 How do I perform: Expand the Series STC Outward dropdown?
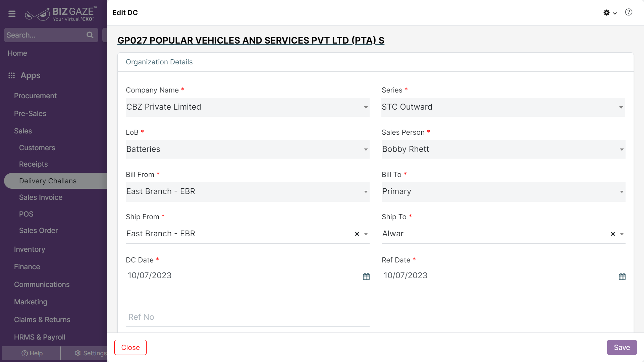pyautogui.click(x=503, y=107)
